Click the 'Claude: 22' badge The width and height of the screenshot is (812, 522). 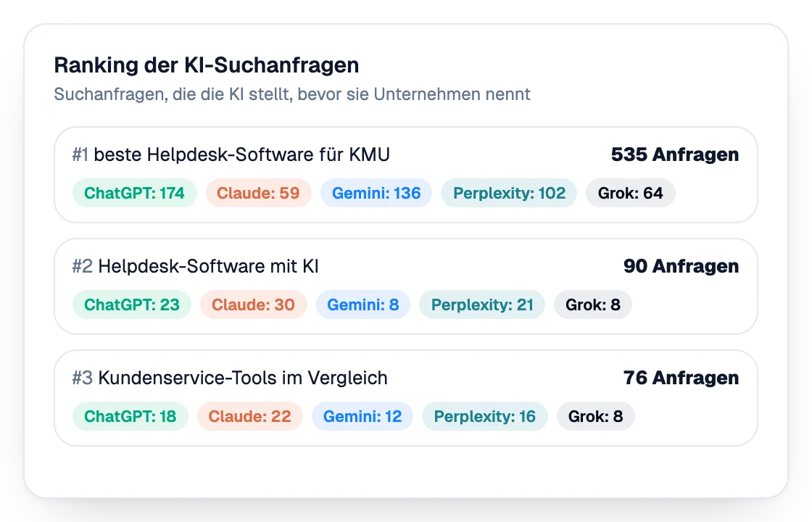(x=249, y=416)
